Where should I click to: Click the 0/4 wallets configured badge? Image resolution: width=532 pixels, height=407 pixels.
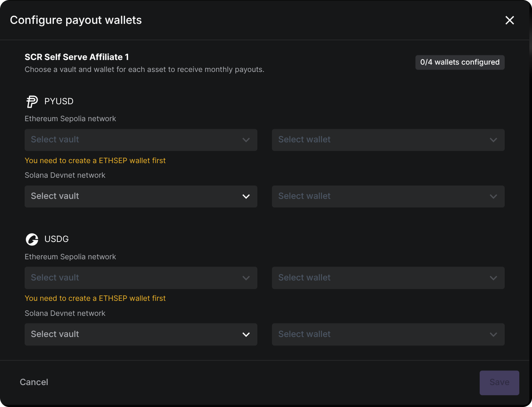pos(460,62)
